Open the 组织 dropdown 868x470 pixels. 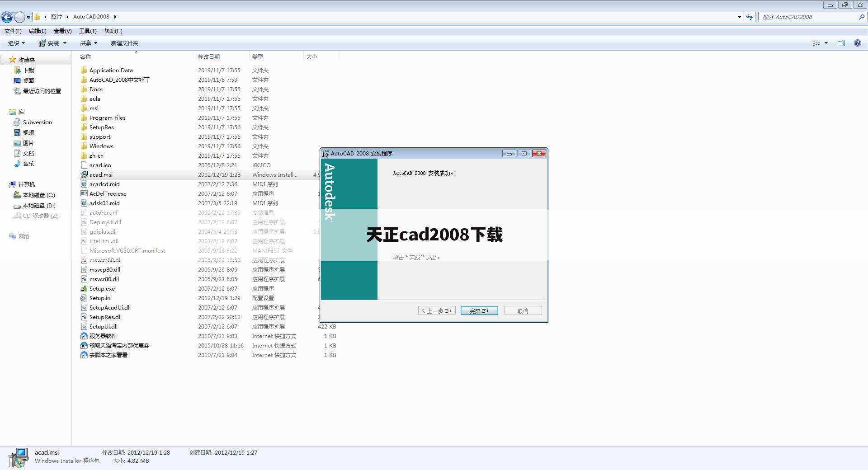(17, 43)
